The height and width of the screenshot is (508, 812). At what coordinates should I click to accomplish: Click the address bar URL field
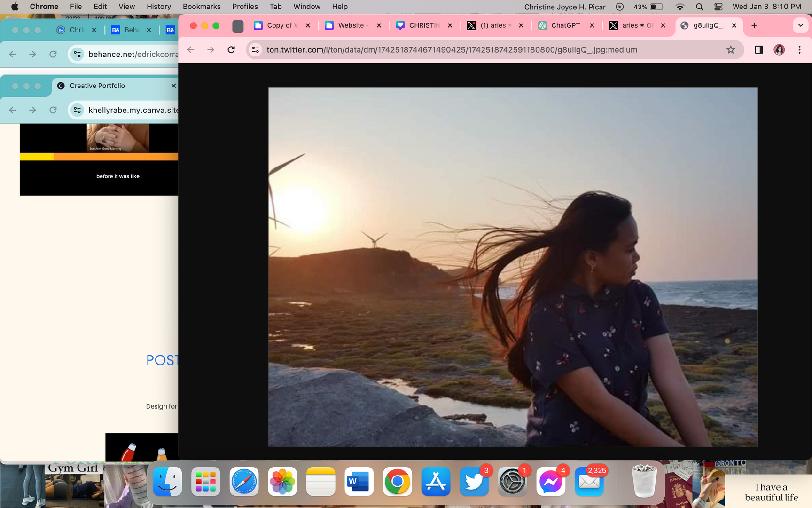point(451,50)
